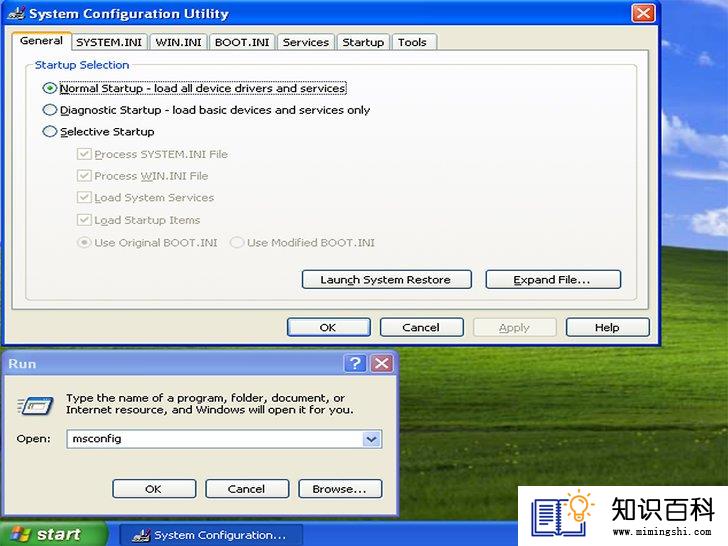This screenshot has height=546, width=728.
Task: Select the Selective Startup option
Action: (x=50, y=132)
